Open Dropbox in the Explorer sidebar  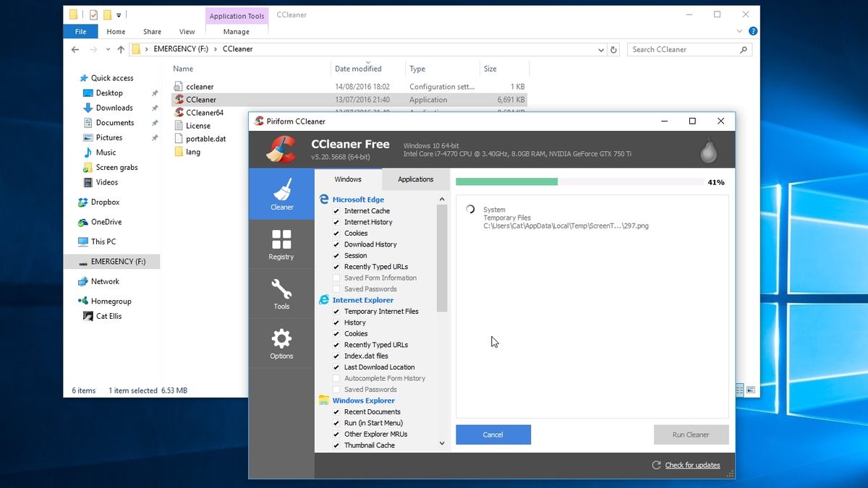[x=103, y=202]
